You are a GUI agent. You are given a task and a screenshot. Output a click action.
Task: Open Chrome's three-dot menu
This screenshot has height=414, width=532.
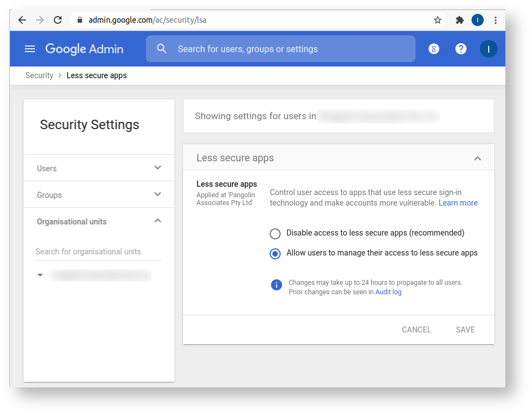495,20
